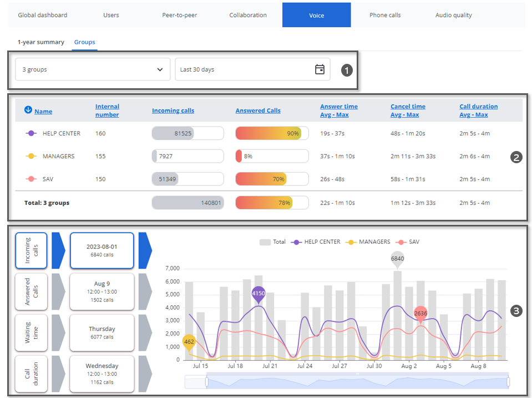
Task: Click the yellow 462 chart pin
Action: click(x=189, y=342)
